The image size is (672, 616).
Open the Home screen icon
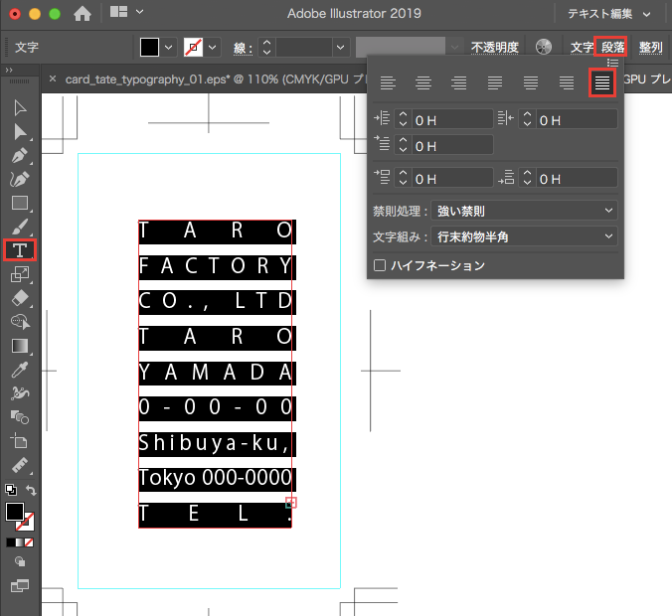(83, 14)
